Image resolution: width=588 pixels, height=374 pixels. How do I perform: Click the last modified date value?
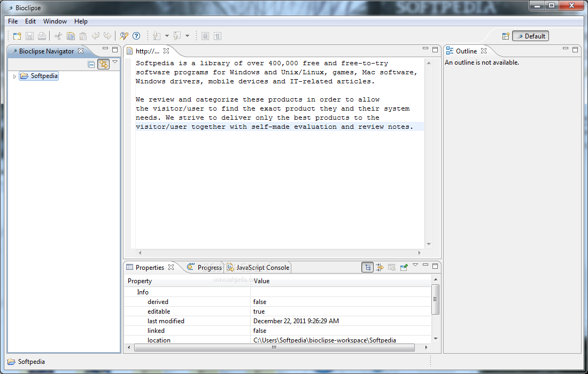[296, 321]
